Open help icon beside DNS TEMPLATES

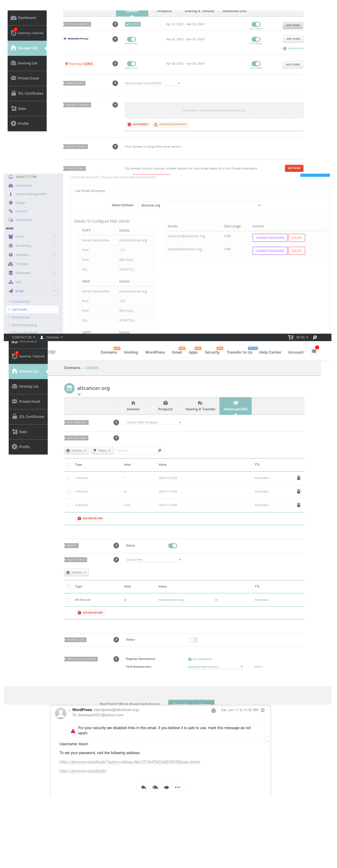point(116,423)
